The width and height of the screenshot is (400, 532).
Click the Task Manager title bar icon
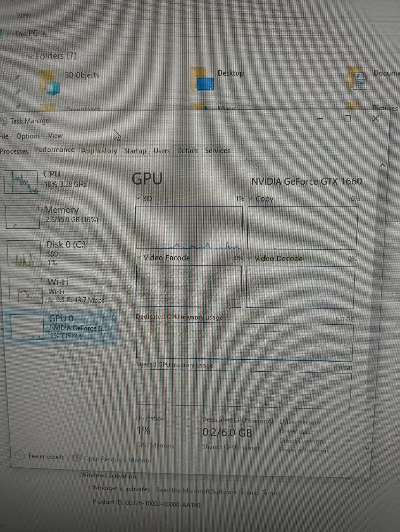click(x=4, y=121)
